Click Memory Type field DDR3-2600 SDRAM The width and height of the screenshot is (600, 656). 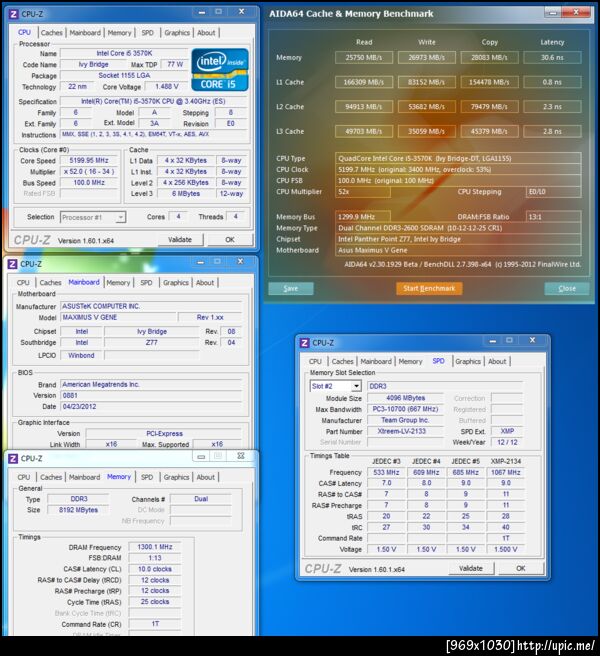[458, 228]
